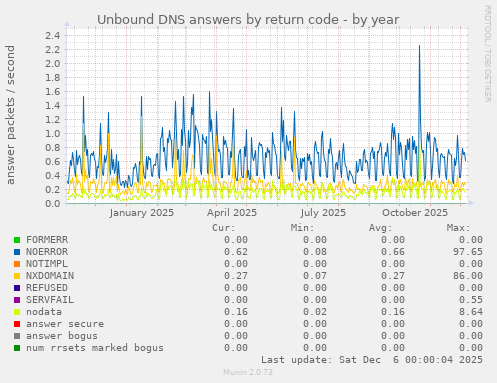Image resolution: width=497 pixels, height=383 pixels.
Task: Click SERVFAIL max value 0.55
Action: pos(471,300)
